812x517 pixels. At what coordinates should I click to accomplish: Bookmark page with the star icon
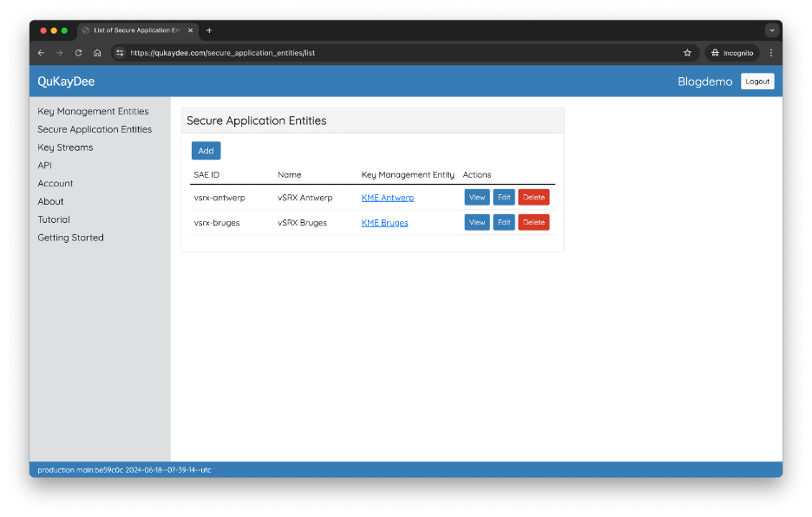[687, 53]
